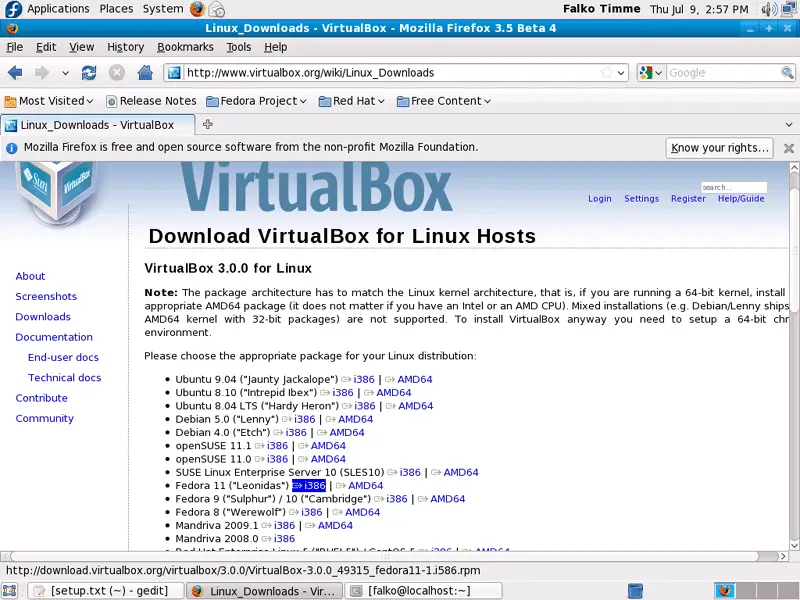Click the vertical scrollbar down arrow
800x600 pixels.
coord(794,545)
